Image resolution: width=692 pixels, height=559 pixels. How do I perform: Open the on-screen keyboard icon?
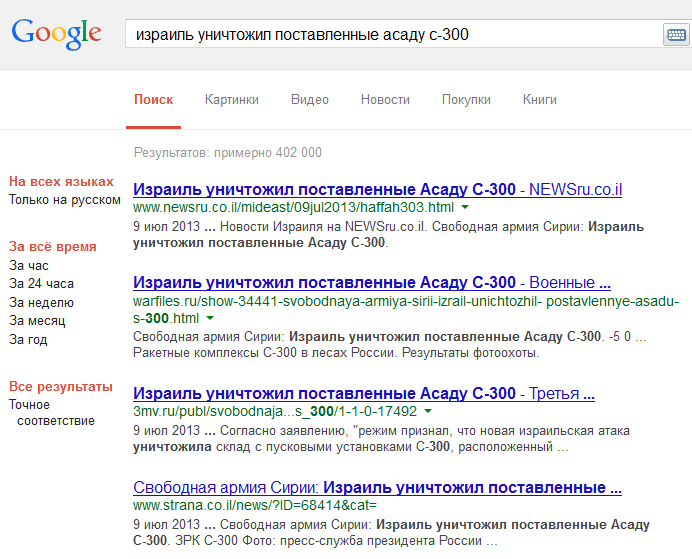[x=676, y=34]
